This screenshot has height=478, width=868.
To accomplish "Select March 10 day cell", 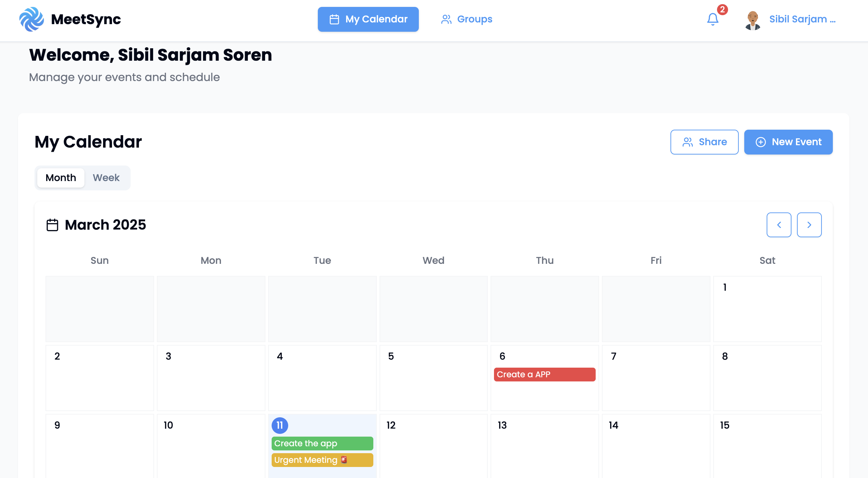I will click(x=211, y=446).
